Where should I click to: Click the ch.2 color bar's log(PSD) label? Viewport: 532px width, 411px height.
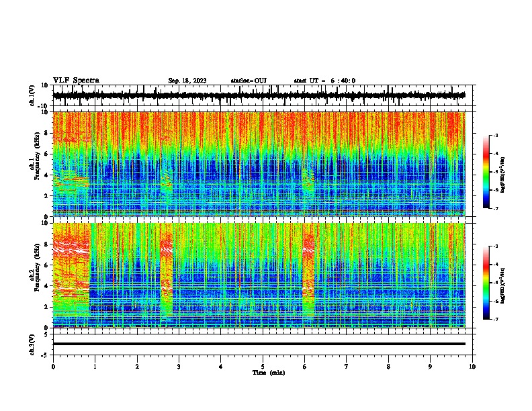point(503,285)
